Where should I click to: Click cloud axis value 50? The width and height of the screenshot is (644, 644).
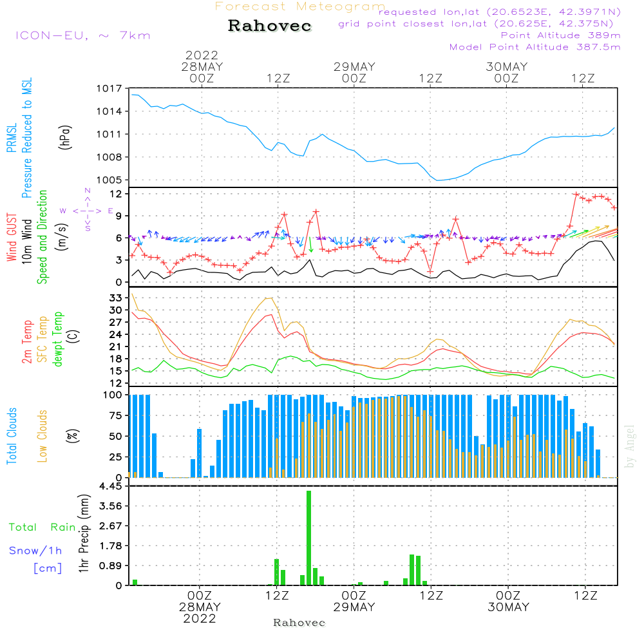tap(116, 437)
